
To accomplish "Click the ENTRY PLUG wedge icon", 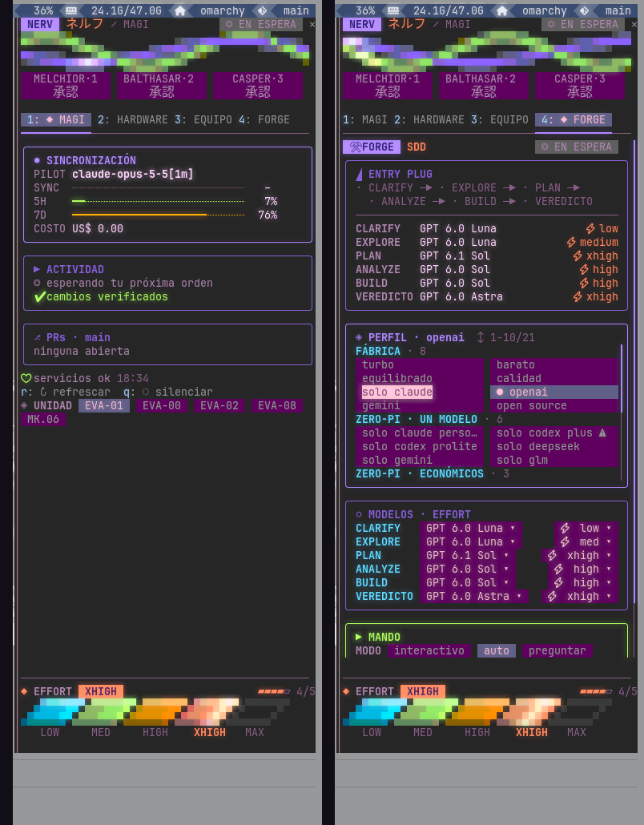I will (360, 174).
